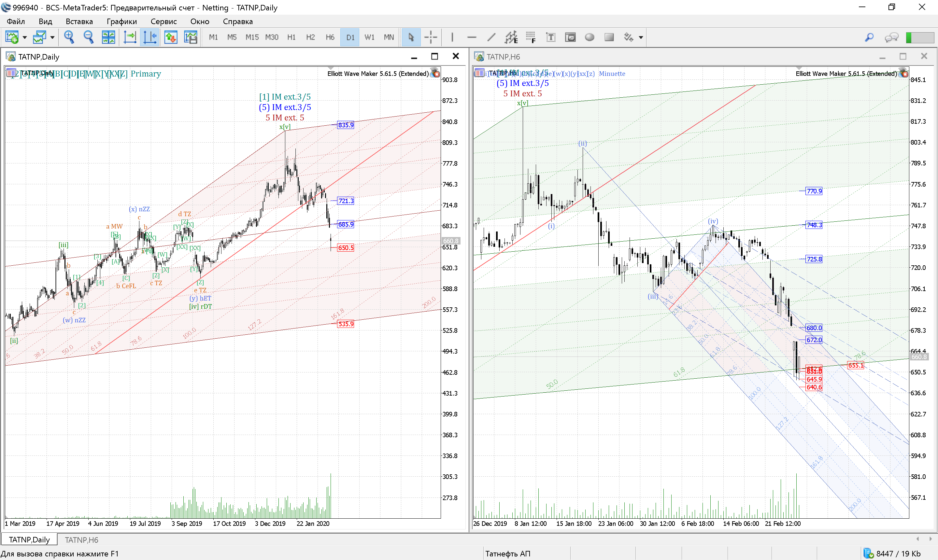Click the New Chart toolbar icon
This screenshot has width=938, height=560.
coord(12,37)
